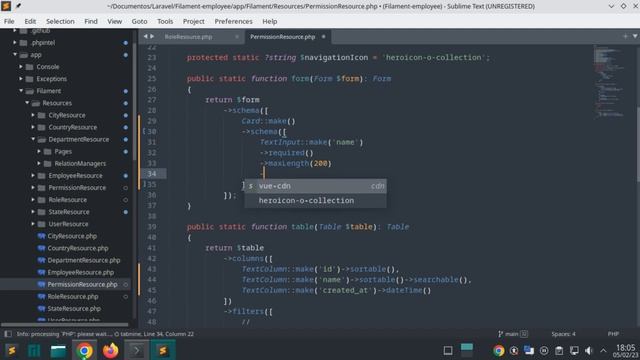Launch Google Chrome from the taskbar
Image resolution: width=640 pixels, height=360 pixels.
(x=85, y=351)
